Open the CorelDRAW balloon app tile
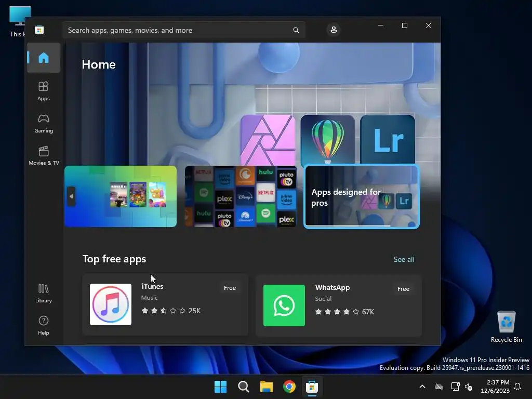Image resolution: width=532 pixels, height=399 pixels. click(x=327, y=140)
